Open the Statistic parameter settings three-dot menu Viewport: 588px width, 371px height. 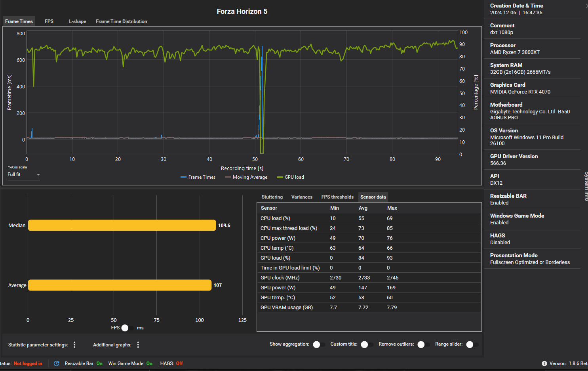[74, 345]
